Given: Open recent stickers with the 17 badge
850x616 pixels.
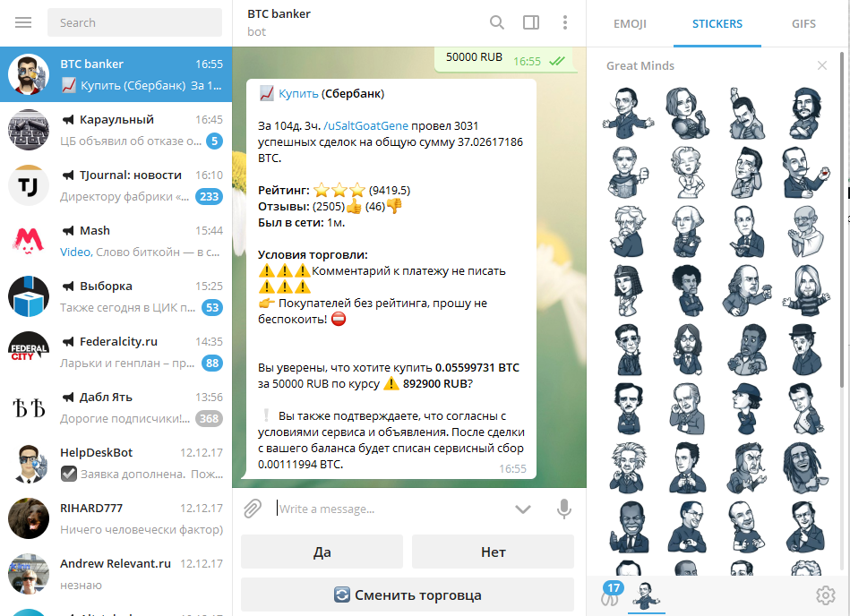Looking at the screenshot, I should pos(612,595).
